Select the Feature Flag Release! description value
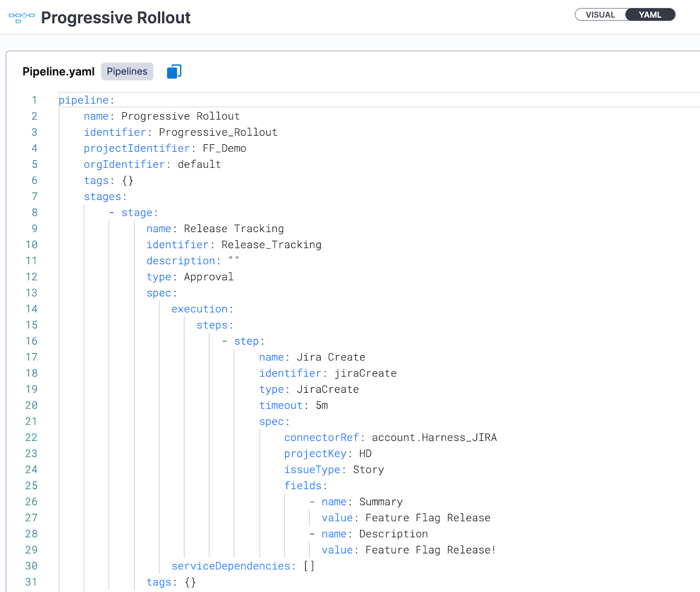This screenshot has height=592, width=700. point(430,550)
